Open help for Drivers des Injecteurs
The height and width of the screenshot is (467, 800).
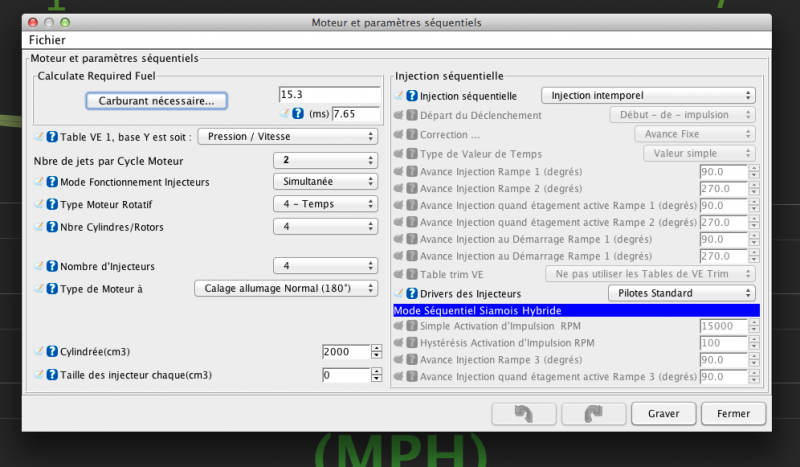412,293
